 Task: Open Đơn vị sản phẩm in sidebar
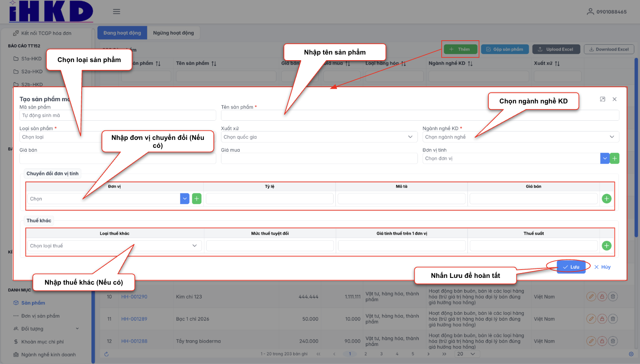40,316
